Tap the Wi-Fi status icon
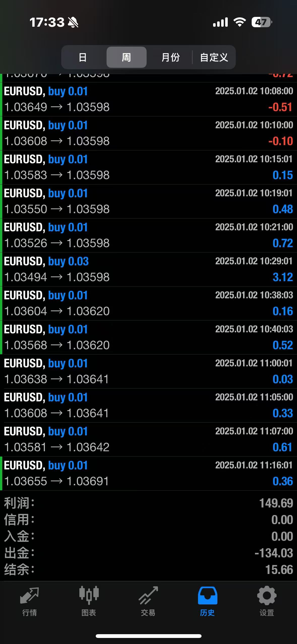The width and height of the screenshot is (297, 644). 240,22
